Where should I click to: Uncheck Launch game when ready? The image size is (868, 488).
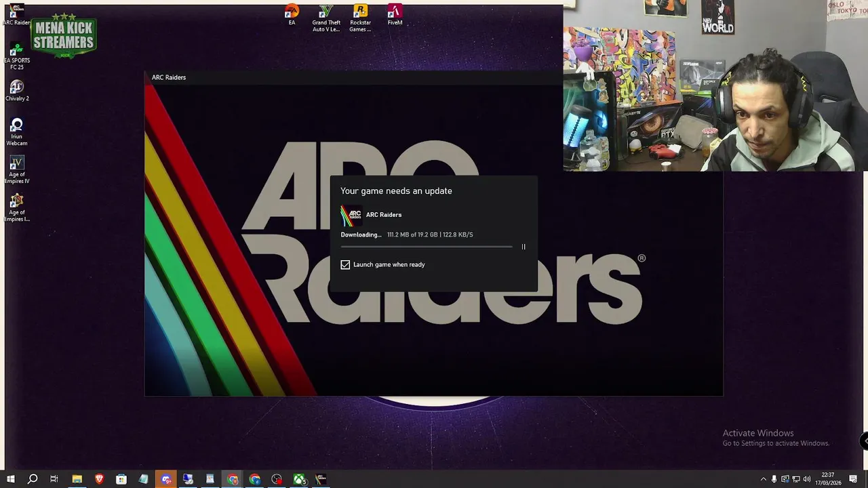click(x=345, y=264)
